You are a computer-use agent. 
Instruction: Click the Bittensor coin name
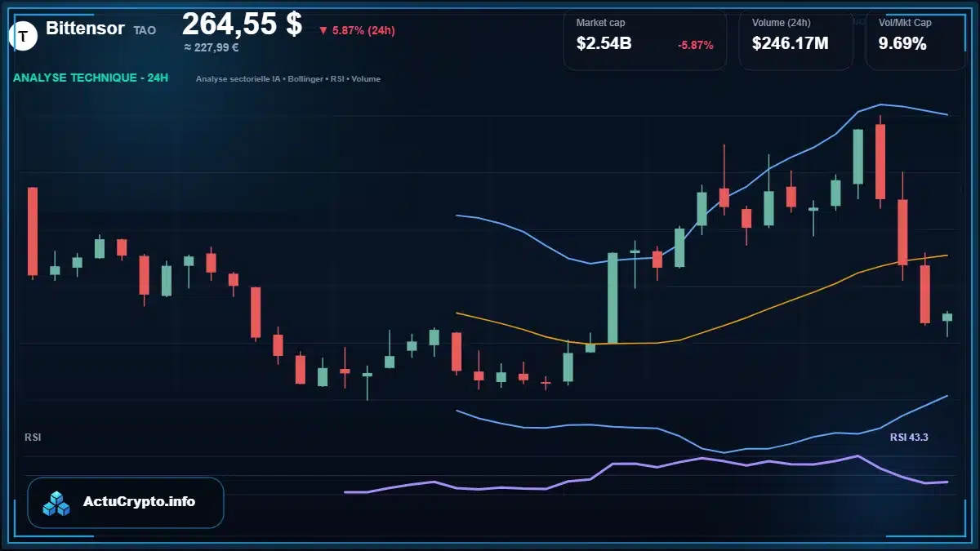(85, 29)
